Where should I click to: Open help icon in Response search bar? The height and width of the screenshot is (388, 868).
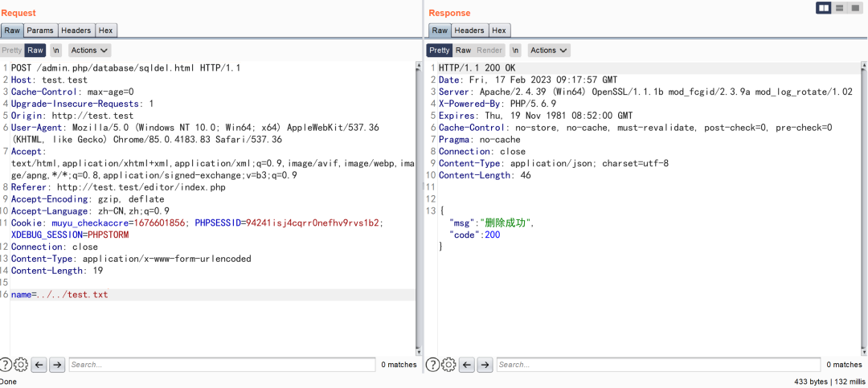click(x=433, y=364)
